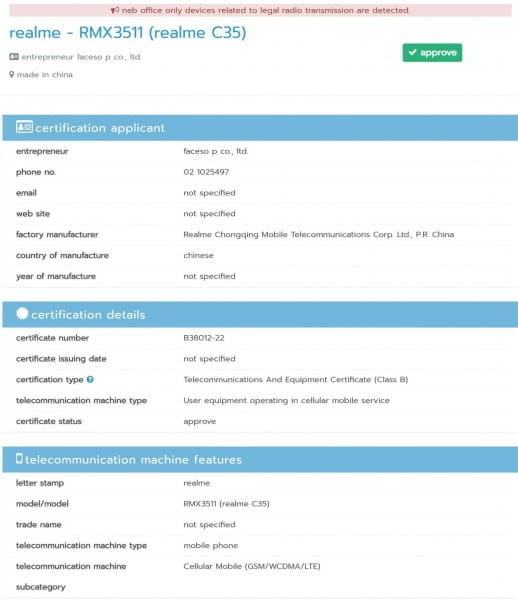Collapse the certification applicant section header
This screenshot has width=518, height=600.
pos(260,128)
